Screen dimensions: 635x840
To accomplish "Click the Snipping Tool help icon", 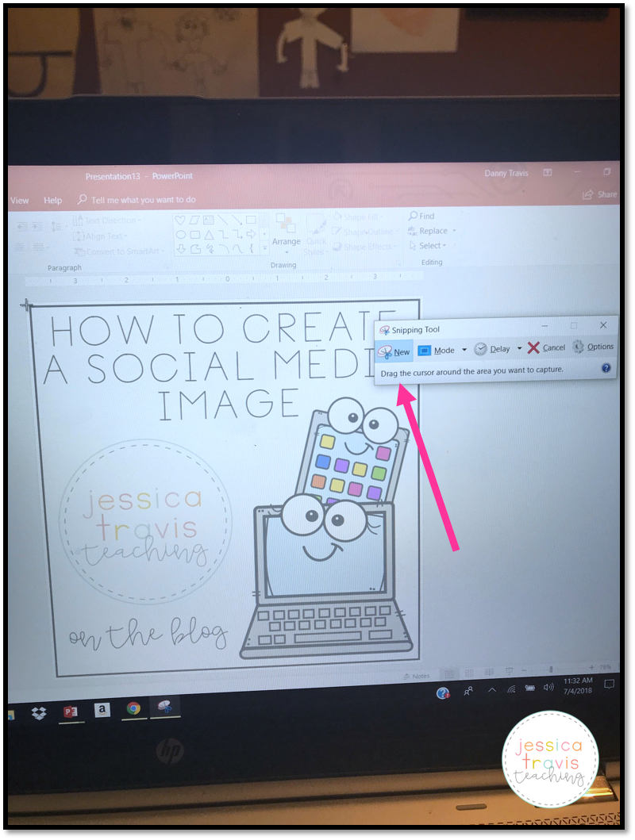I will (x=606, y=367).
